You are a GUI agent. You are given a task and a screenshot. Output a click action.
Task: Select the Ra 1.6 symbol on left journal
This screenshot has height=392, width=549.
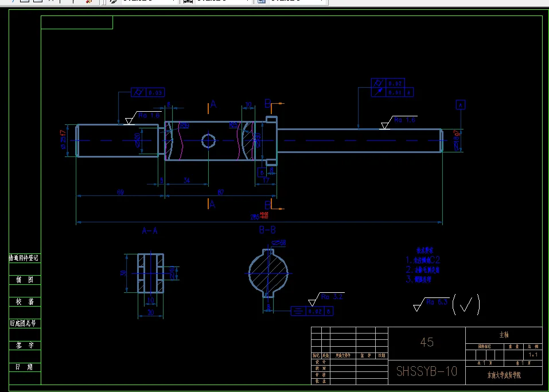coord(142,118)
